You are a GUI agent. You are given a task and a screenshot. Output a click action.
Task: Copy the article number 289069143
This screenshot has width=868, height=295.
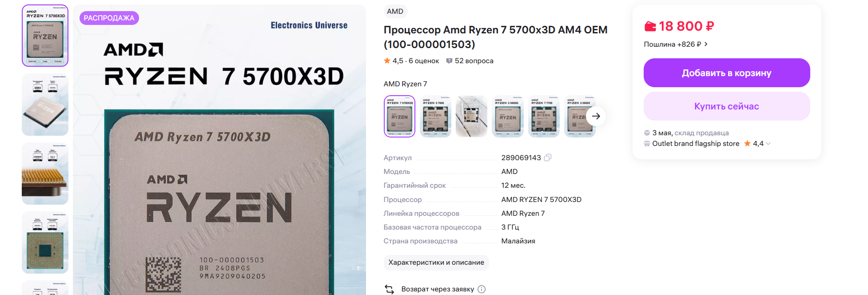[548, 158]
